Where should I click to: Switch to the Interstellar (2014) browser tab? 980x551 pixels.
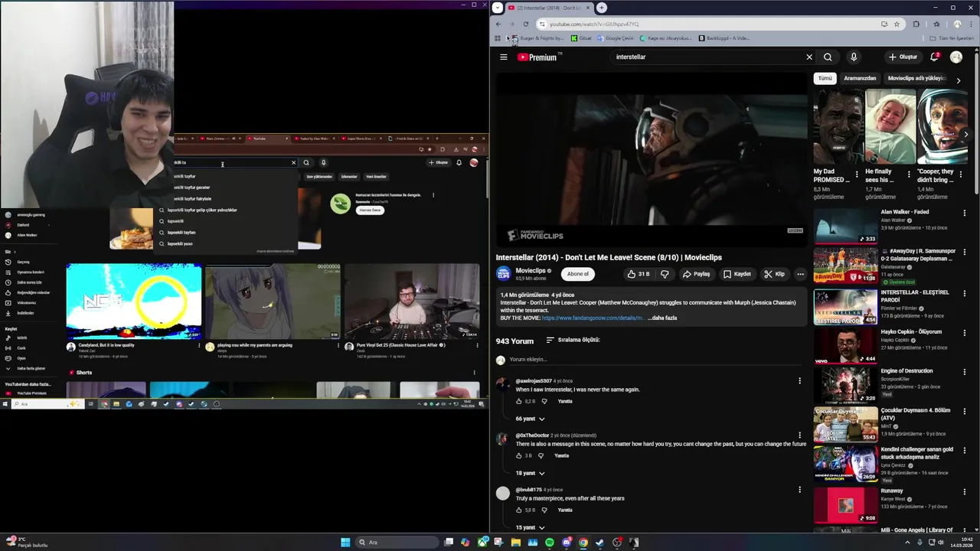(549, 8)
